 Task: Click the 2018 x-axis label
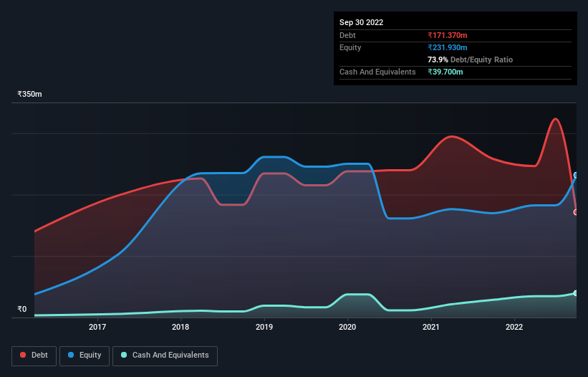tap(180, 327)
